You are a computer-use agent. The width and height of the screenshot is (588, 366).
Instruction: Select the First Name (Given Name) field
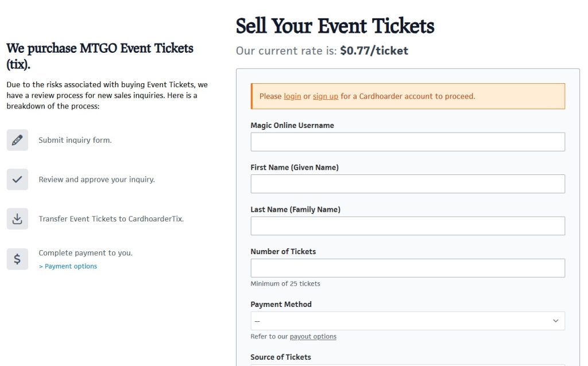[408, 184]
